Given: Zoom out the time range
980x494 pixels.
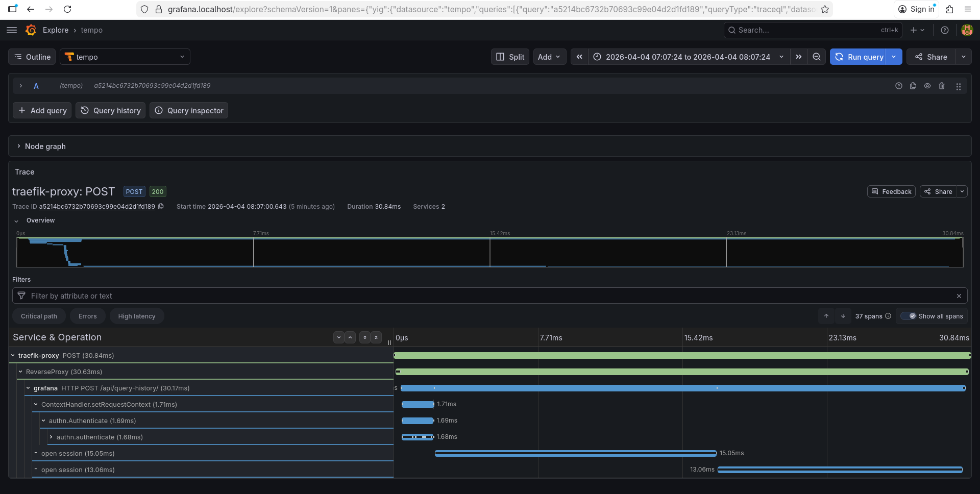Looking at the screenshot, I should pos(817,57).
